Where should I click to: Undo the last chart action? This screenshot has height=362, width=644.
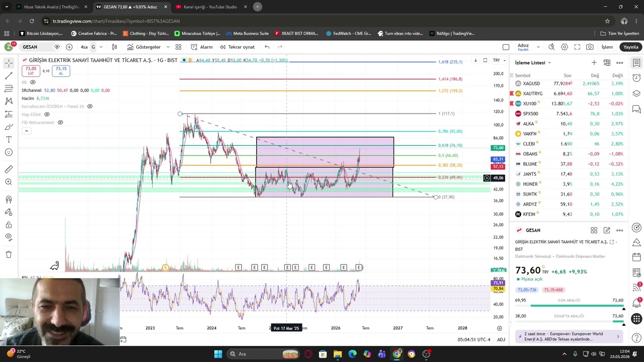[x=267, y=47]
